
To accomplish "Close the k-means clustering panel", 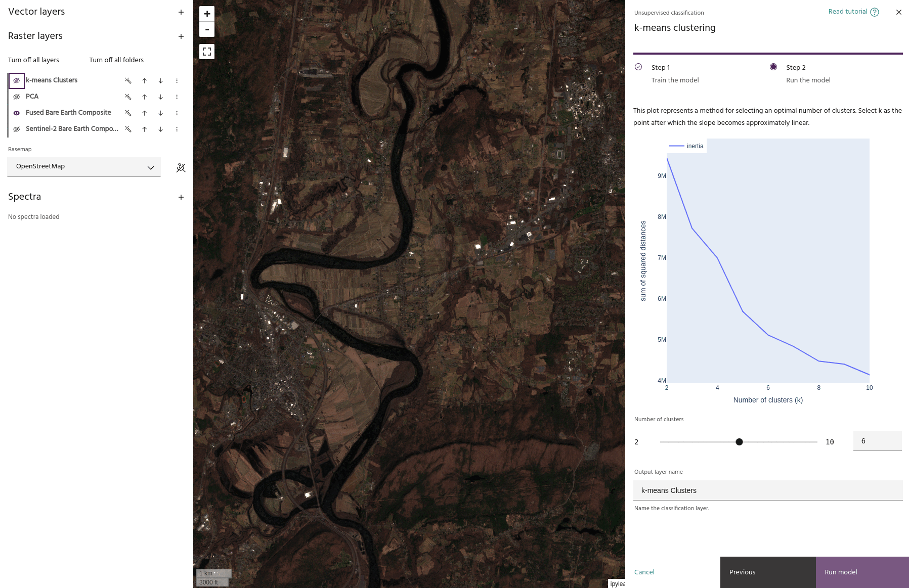I will coord(899,12).
